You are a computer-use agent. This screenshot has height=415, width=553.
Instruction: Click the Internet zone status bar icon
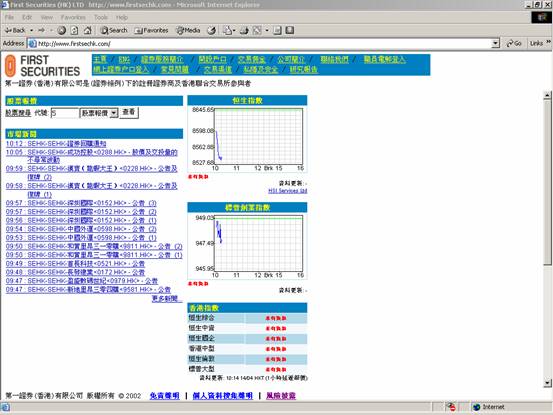[476, 407]
